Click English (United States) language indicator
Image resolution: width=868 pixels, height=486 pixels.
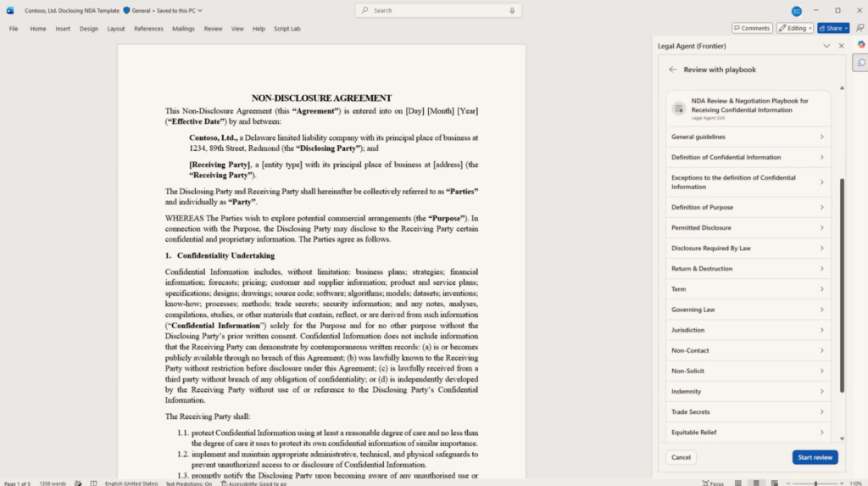click(131, 483)
